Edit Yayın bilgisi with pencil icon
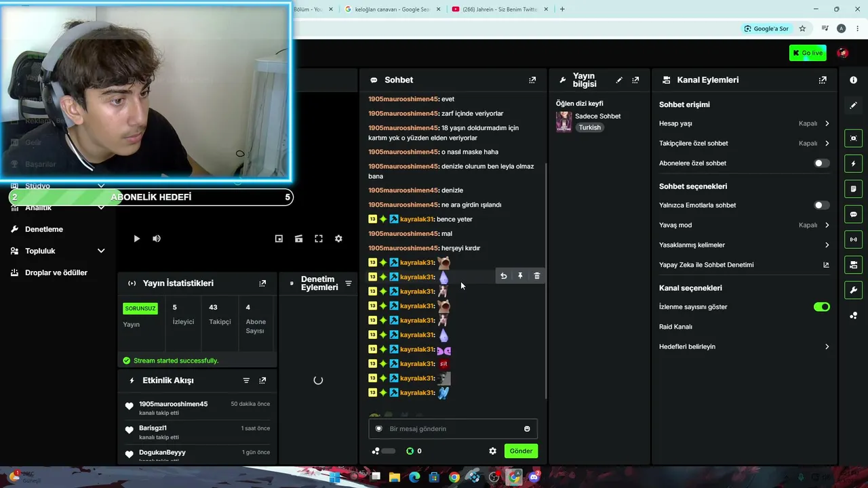The image size is (868, 488). 619,80
